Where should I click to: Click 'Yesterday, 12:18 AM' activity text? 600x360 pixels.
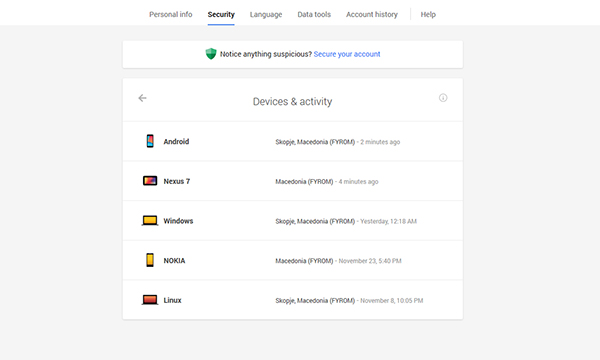[388, 221]
